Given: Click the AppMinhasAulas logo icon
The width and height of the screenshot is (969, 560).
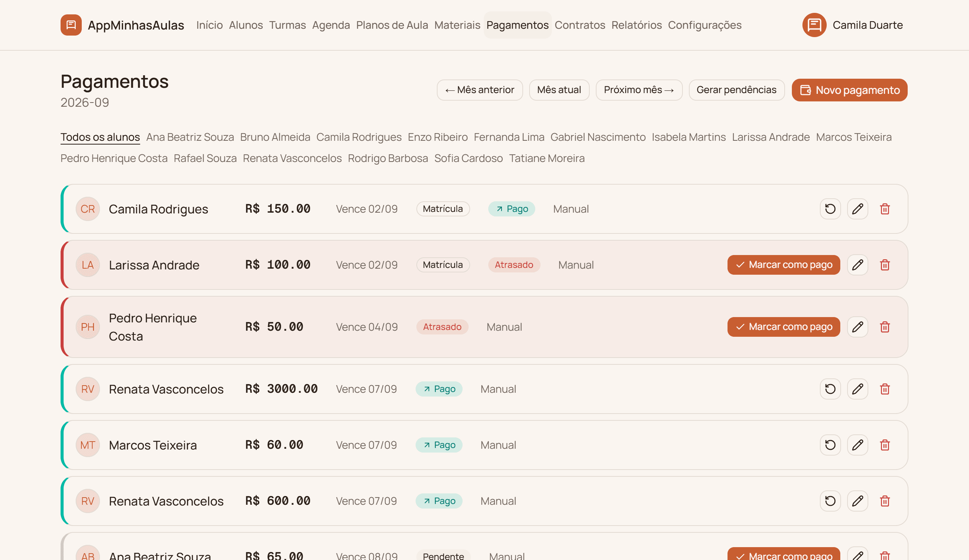Looking at the screenshot, I should pos(71,25).
